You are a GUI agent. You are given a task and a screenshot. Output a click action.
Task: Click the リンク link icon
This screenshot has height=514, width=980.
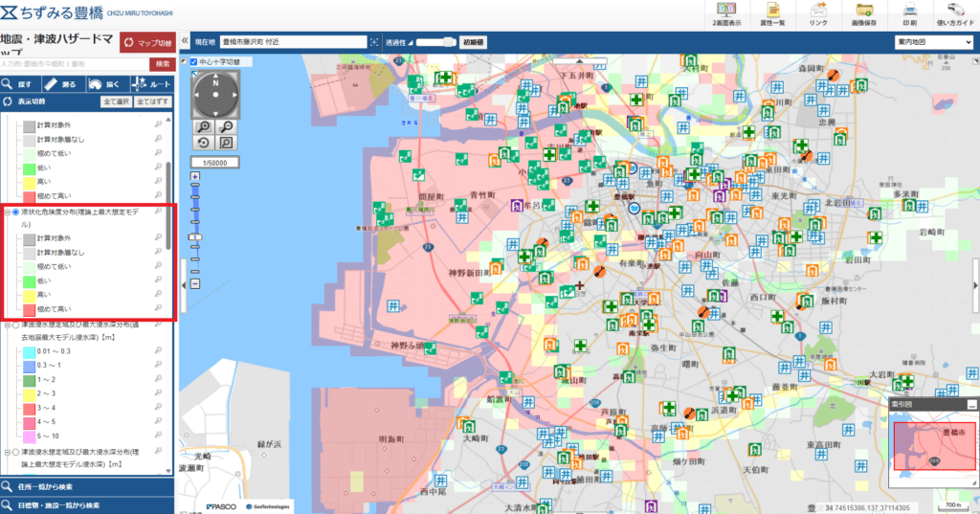click(818, 14)
